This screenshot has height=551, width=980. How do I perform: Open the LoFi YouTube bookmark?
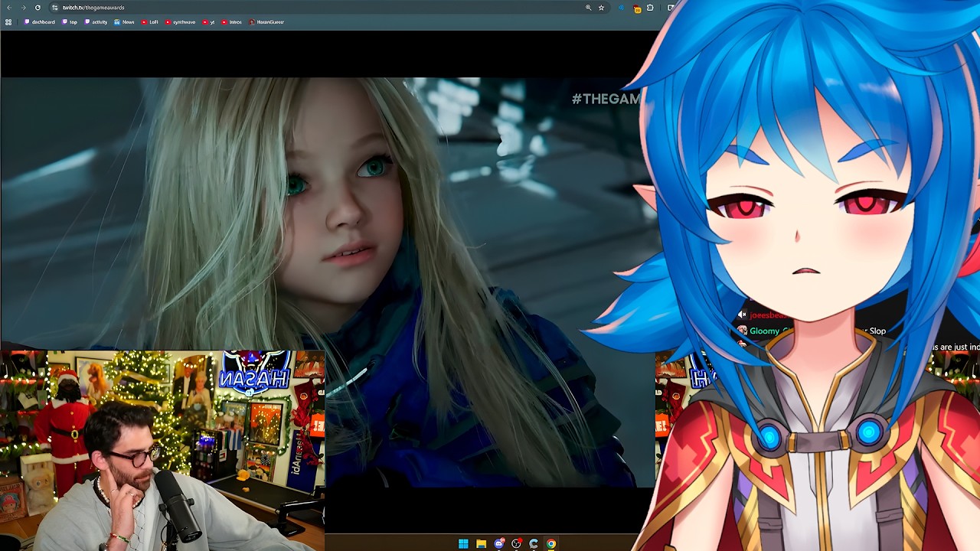point(149,22)
